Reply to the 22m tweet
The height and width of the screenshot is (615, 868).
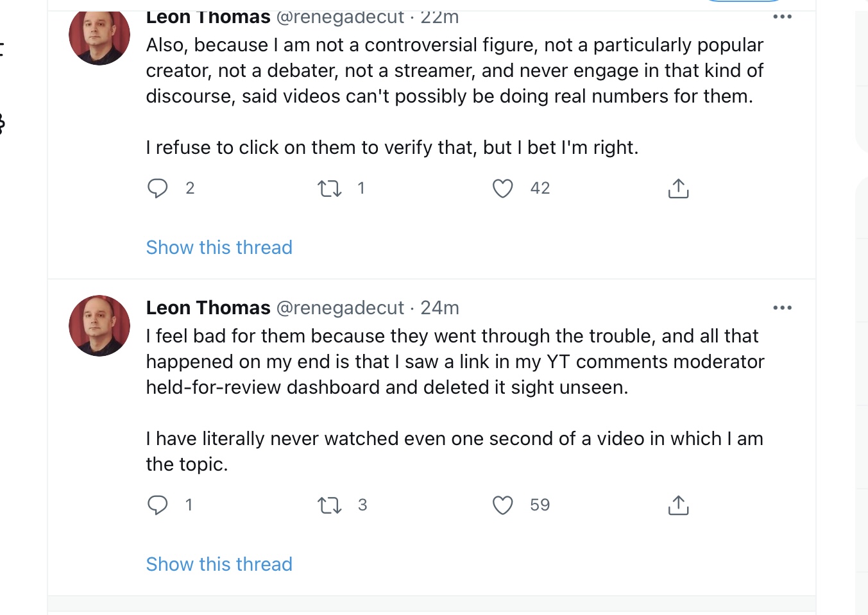coord(157,189)
